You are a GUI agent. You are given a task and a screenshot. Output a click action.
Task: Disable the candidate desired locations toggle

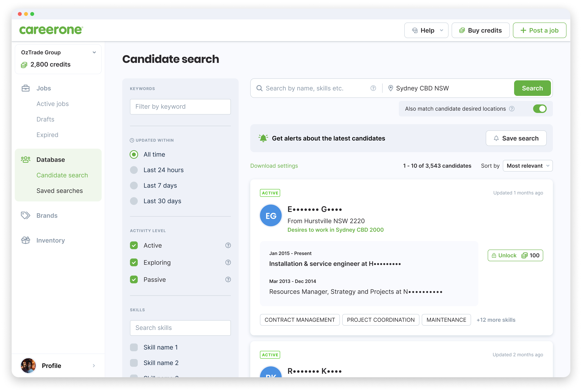click(x=540, y=109)
